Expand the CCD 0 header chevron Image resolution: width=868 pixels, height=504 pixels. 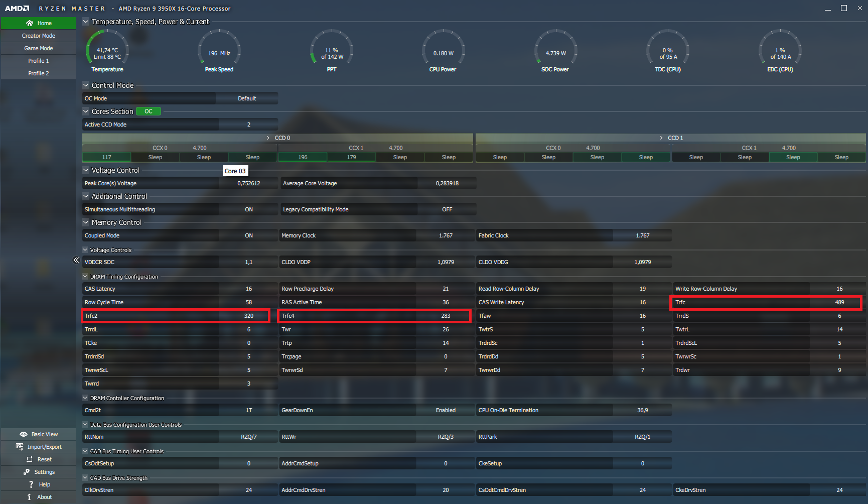[268, 138]
